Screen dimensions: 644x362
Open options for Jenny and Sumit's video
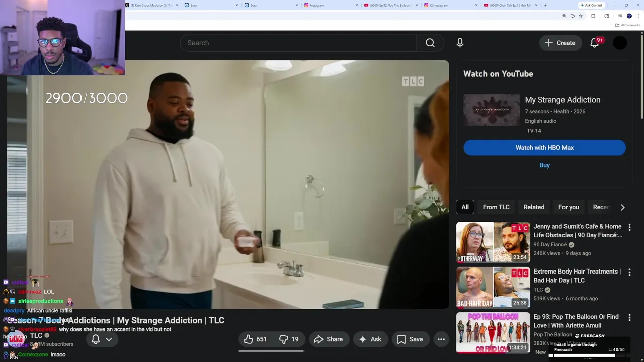click(x=629, y=227)
